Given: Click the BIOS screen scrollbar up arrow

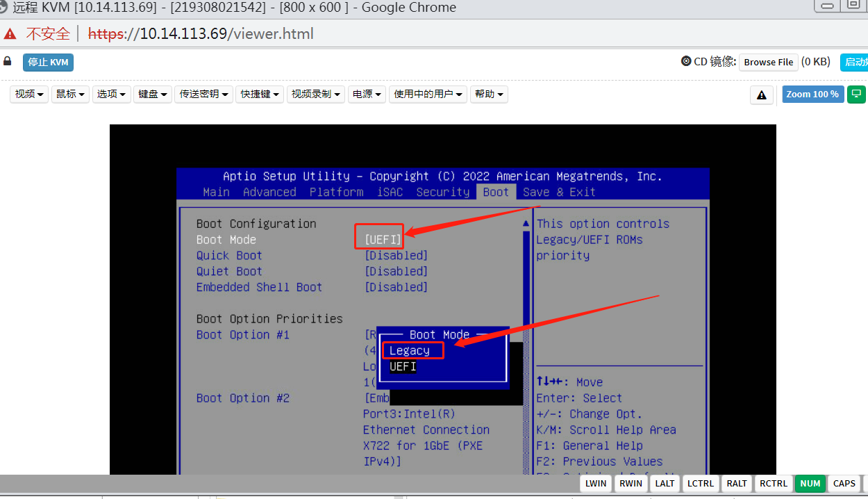Looking at the screenshot, I should coord(526,223).
